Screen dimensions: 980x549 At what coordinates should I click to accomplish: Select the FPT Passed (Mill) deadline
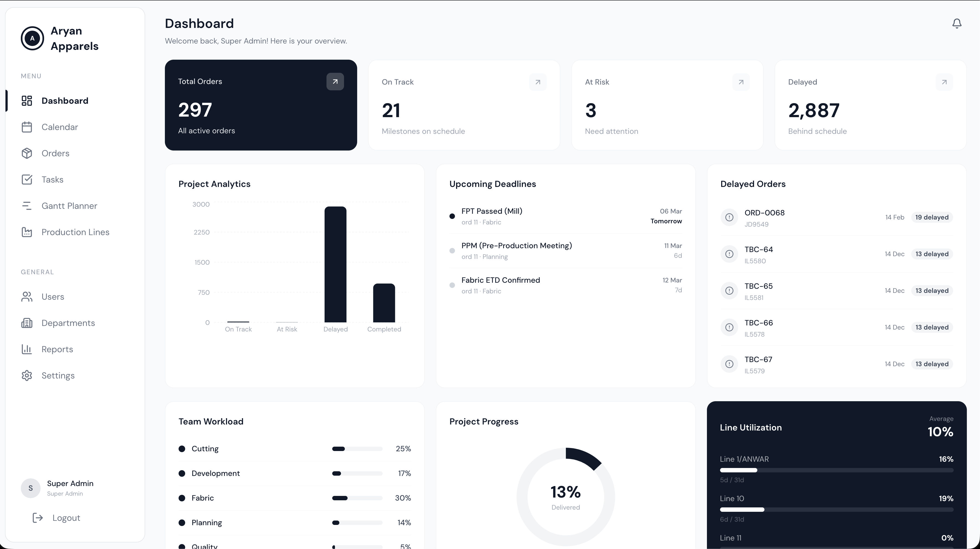tap(492, 211)
